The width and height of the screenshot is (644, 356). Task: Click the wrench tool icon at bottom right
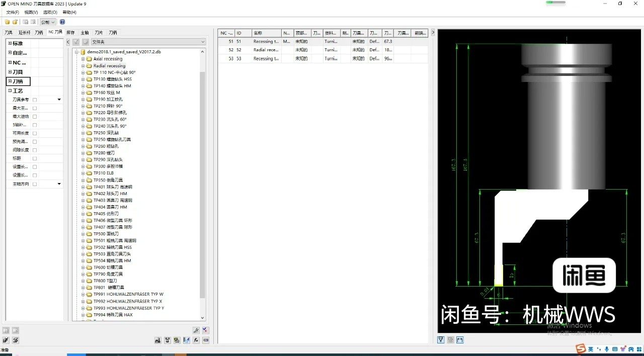click(x=196, y=330)
